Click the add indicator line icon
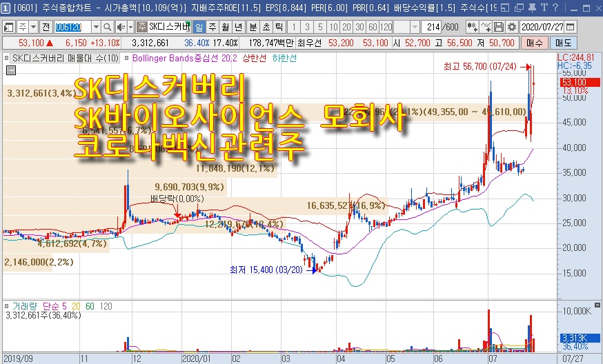 (x=485, y=27)
